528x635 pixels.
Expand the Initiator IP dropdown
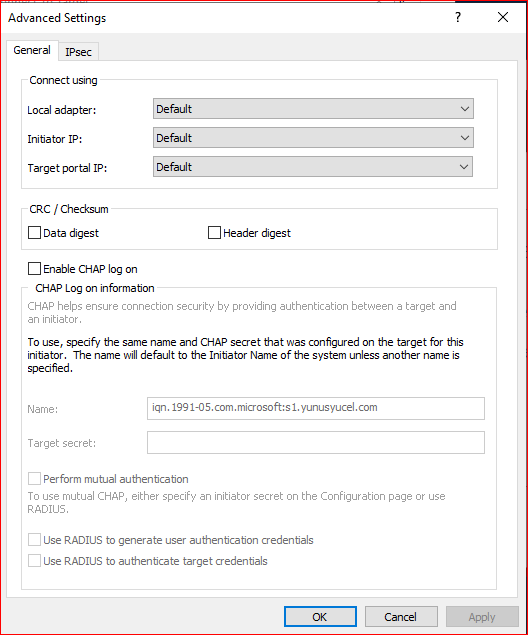[313, 138]
